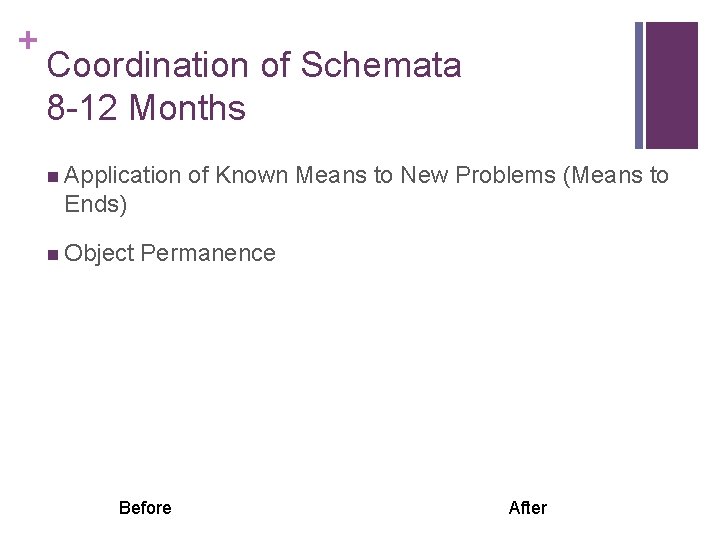Select the "Before" label

145,508
